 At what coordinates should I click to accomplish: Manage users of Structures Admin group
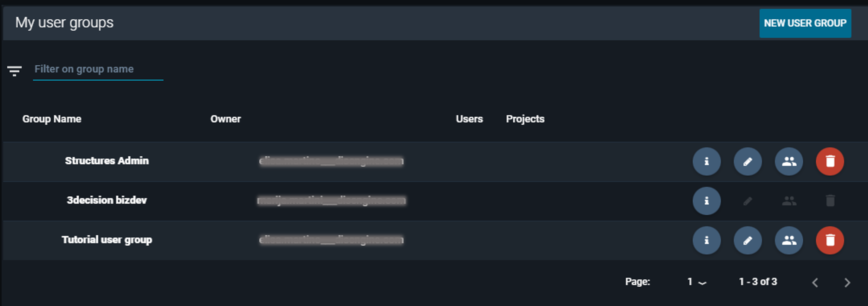point(789,161)
